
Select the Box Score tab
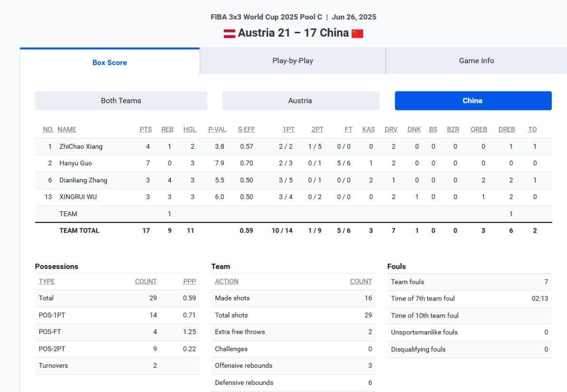110,62
